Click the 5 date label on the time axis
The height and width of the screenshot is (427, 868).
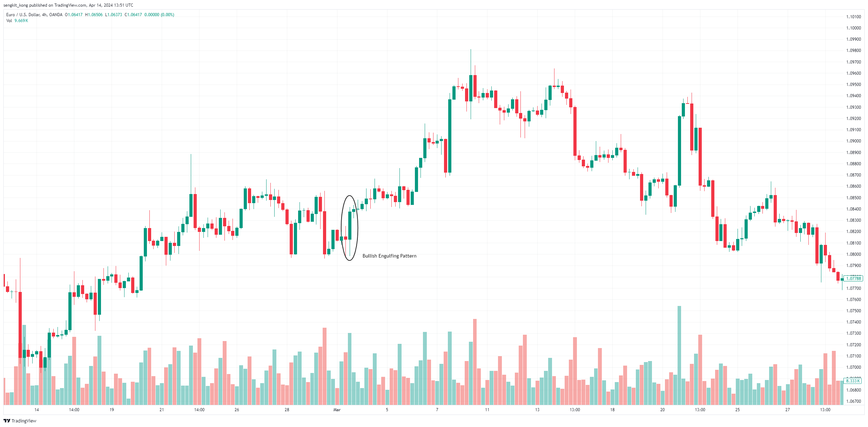tap(387, 409)
